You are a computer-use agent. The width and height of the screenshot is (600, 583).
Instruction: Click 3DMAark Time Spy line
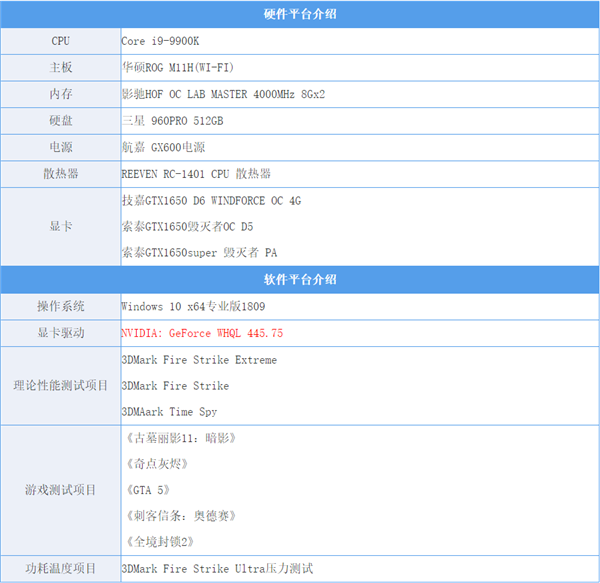169,412
